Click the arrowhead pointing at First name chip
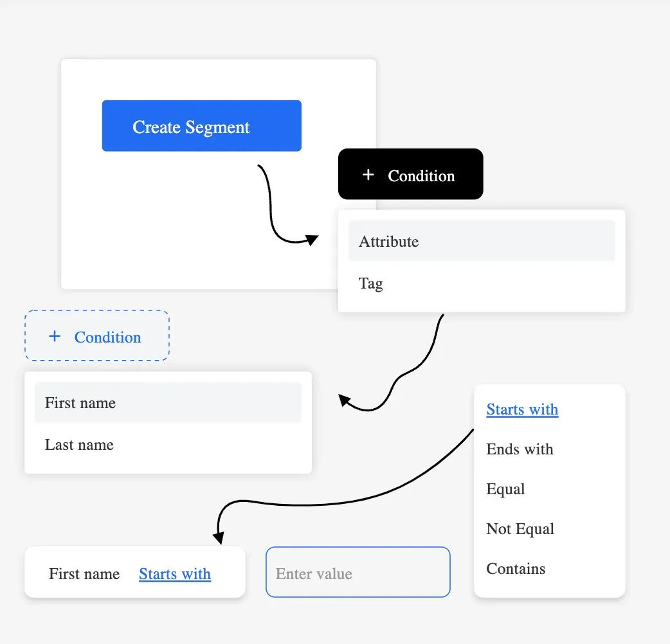670x644 pixels. pyautogui.click(x=219, y=538)
